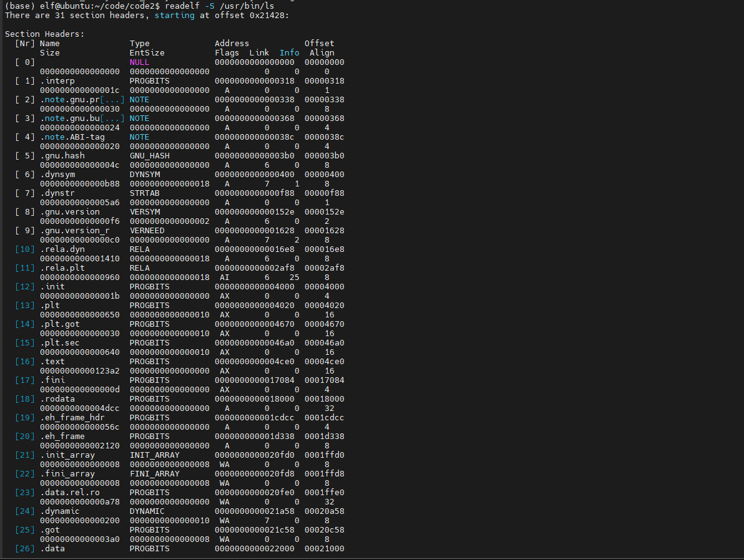The height and width of the screenshot is (560, 744).
Task: Click the '.interp' section name
Action: point(57,80)
